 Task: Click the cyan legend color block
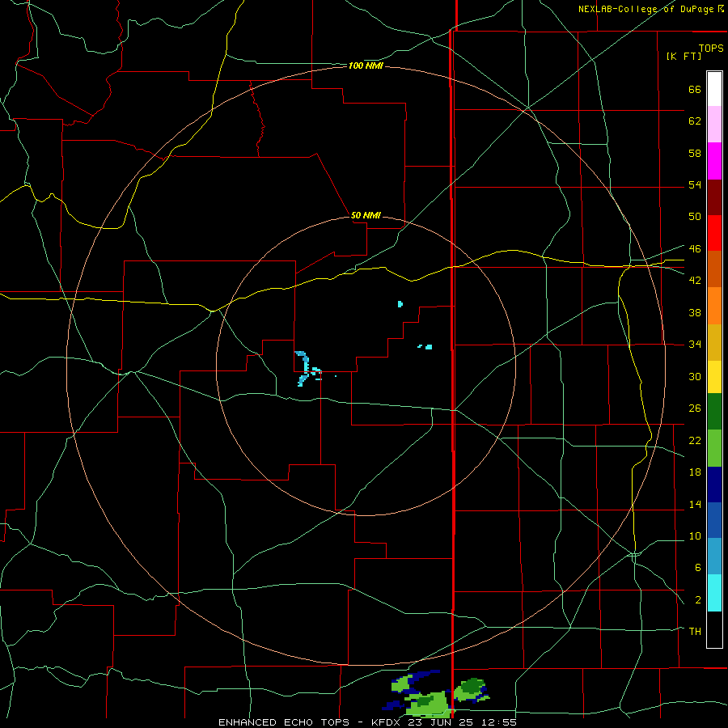click(714, 593)
